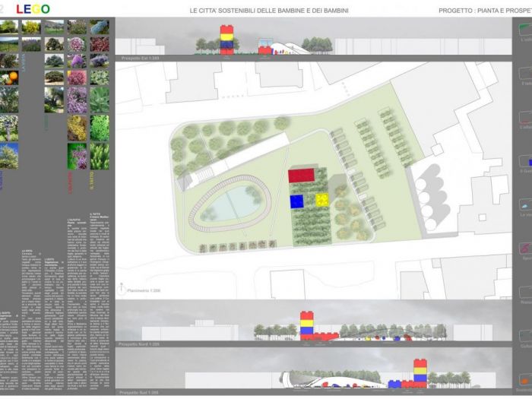Screen dimensions: 532x399
Task: Select the heading "LE CITTA' SOSTENIBILI DELLE BAMBINE E DEI BAMBINI"
Action: pyautogui.click(x=269, y=11)
